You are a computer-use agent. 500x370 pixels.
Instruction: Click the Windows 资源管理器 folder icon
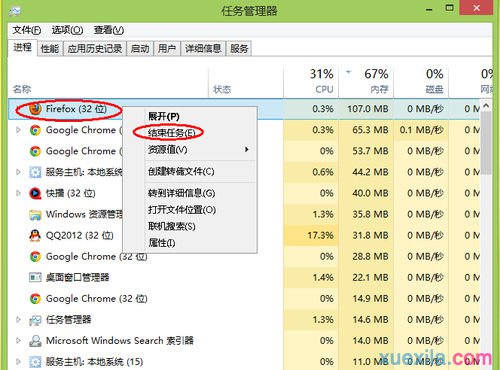coord(35,215)
